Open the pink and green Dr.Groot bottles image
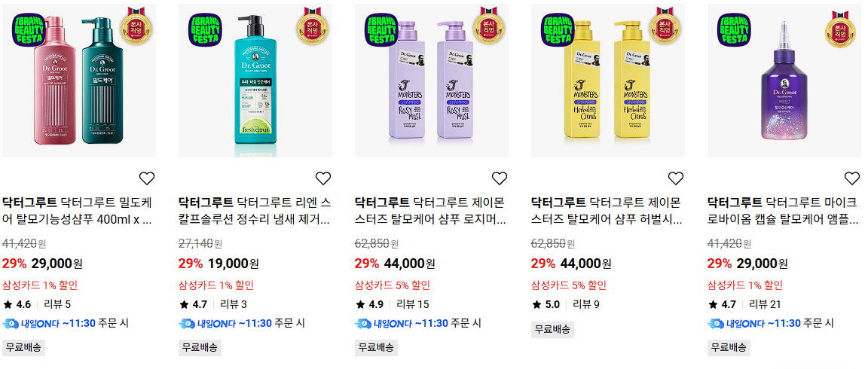 78,81
